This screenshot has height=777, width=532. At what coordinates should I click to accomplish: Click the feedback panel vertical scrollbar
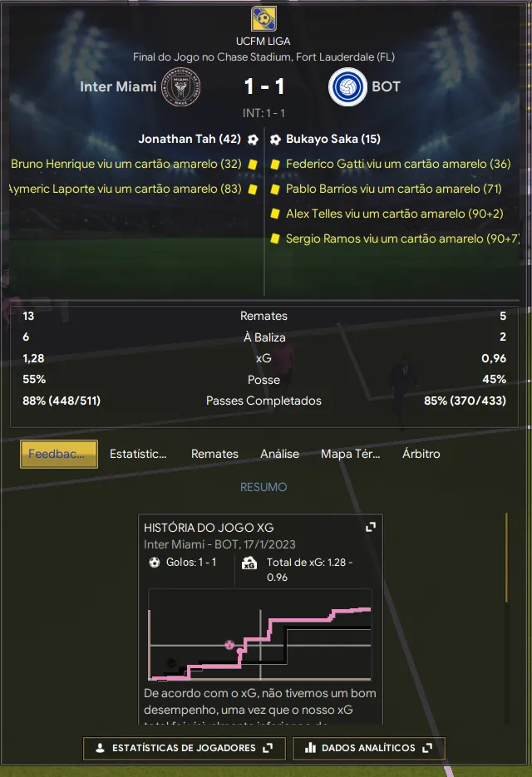(505, 557)
